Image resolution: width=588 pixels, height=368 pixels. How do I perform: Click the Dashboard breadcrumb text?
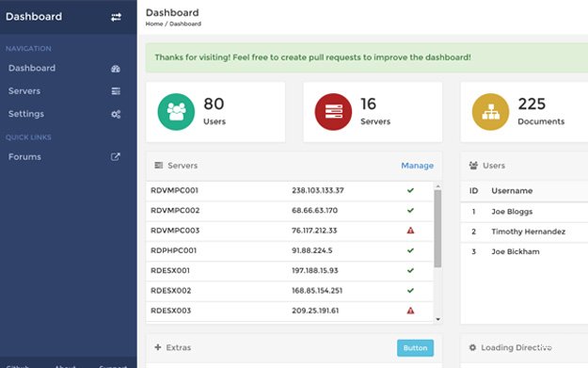tap(185, 24)
